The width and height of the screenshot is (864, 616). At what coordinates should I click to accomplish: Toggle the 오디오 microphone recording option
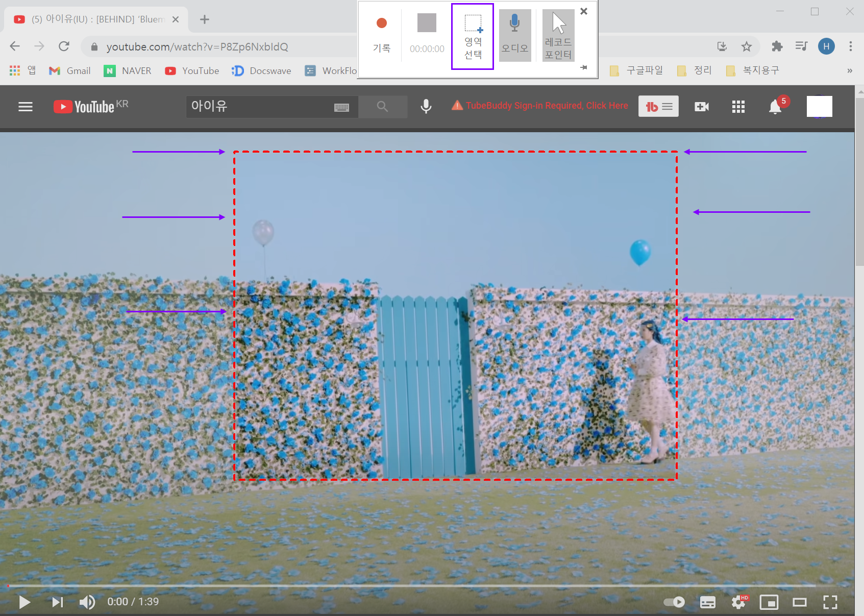coord(514,35)
